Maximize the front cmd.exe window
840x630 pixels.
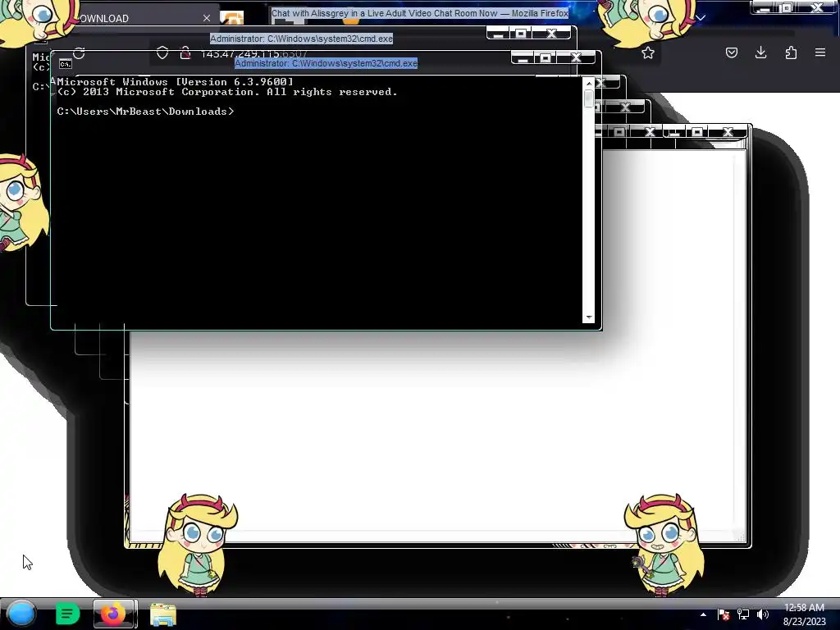pyautogui.click(x=546, y=58)
